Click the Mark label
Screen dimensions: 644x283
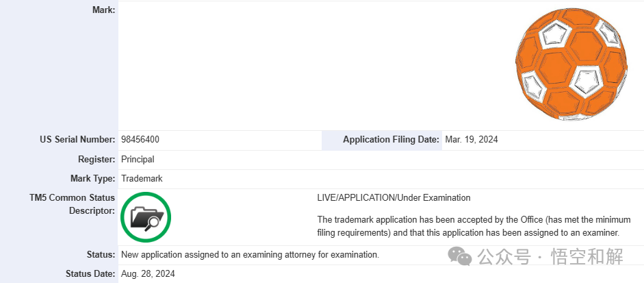pos(104,10)
